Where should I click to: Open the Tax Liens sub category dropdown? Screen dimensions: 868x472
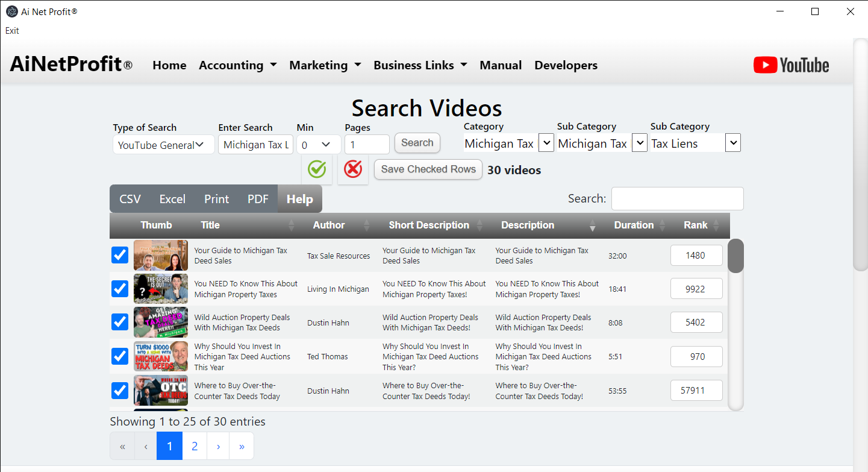pyautogui.click(x=732, y=143)
